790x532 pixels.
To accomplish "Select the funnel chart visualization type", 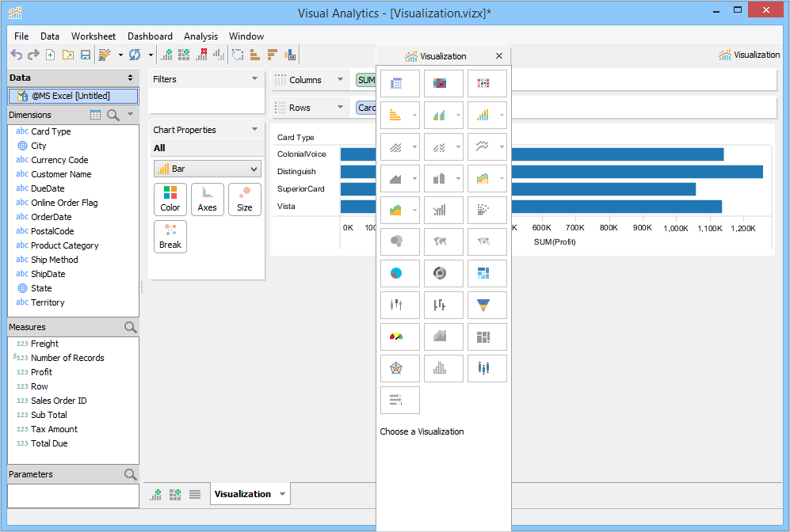I will pos(487,305).
